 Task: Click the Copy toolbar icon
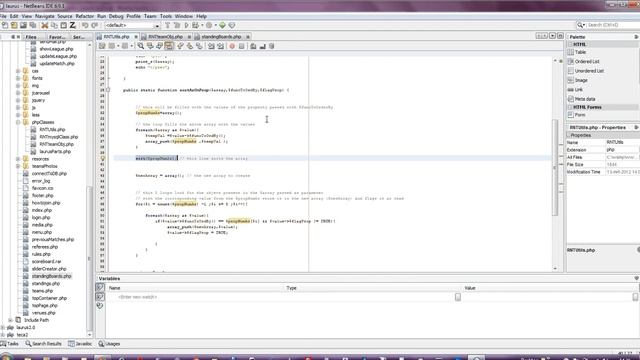pyautogui.click(x=54, y=25)
